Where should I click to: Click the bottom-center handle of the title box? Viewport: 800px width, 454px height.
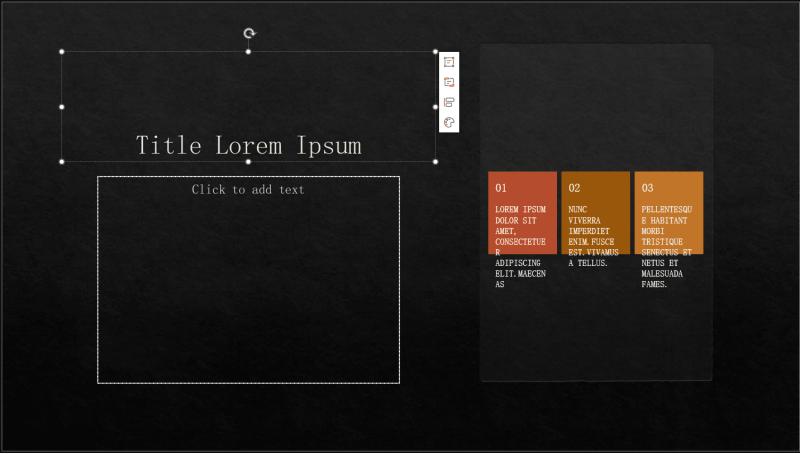pyautogui.click(x=248, y=162)
